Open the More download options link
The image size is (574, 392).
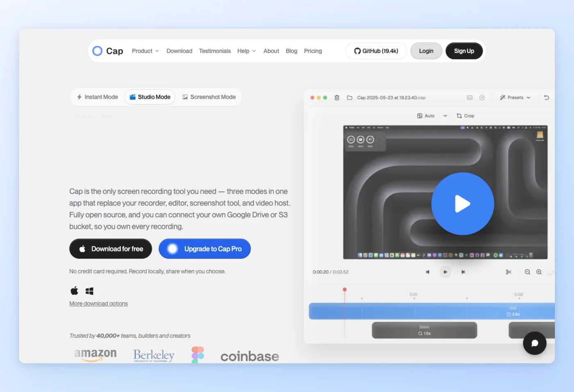point(98,304)
